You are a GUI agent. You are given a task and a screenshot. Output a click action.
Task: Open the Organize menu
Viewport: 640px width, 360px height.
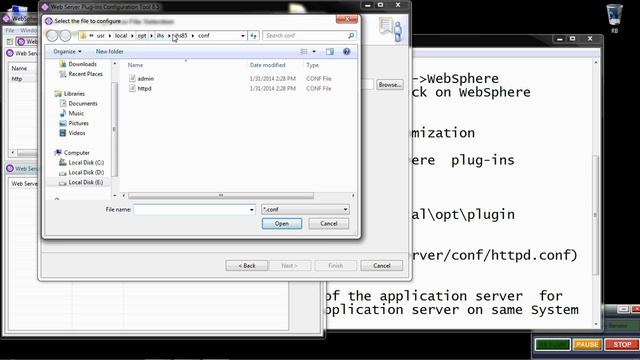click(67, 51)
